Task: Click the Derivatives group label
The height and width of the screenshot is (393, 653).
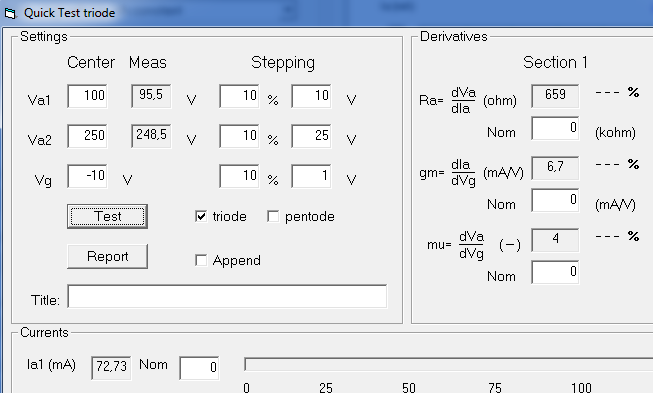Action: pos(454,37)
